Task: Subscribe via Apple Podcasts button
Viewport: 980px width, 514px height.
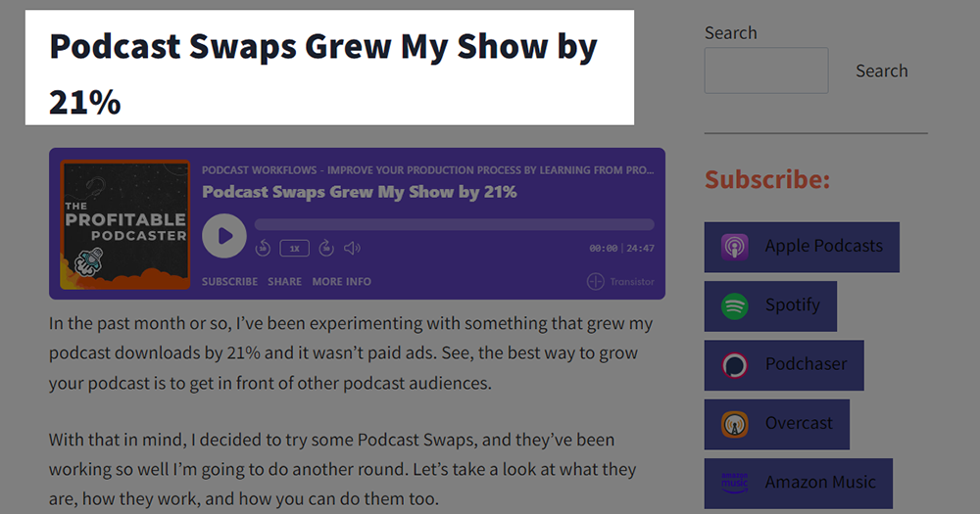Action: tap(802, 247)
